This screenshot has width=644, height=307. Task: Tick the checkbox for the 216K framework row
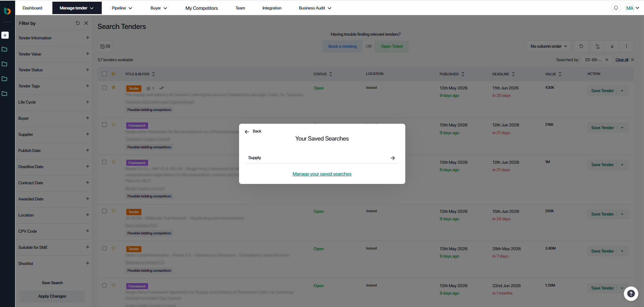pos(104,125)
